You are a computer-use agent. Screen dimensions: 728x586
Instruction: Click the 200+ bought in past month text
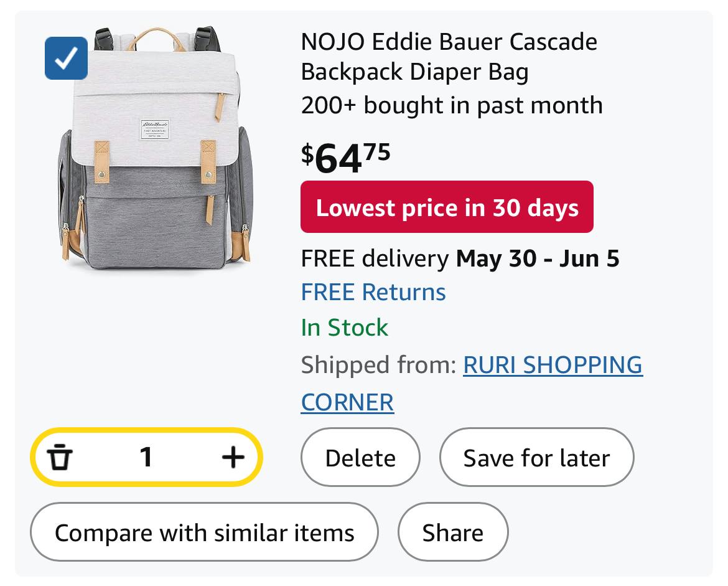pyautogui.click(x=452, y=105)
